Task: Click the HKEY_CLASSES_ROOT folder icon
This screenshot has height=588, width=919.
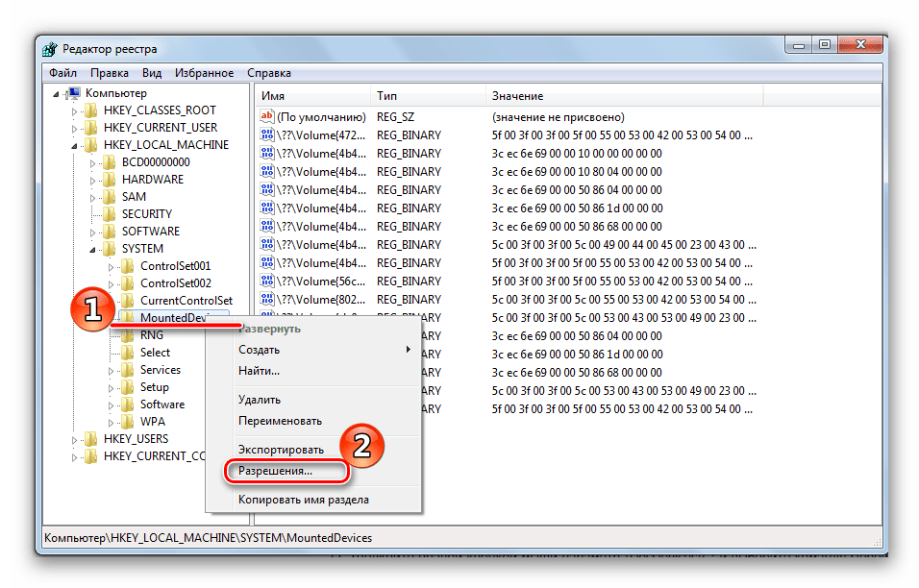Action: (x=91, y=110)
